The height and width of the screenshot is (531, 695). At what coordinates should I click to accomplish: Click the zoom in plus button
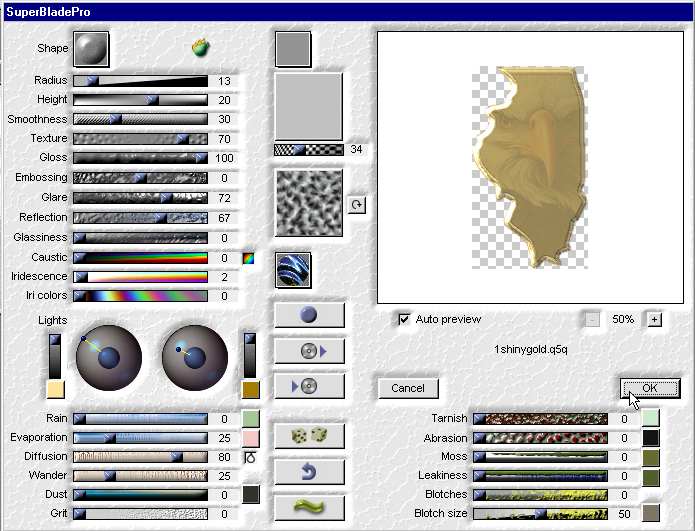[655, 319]
